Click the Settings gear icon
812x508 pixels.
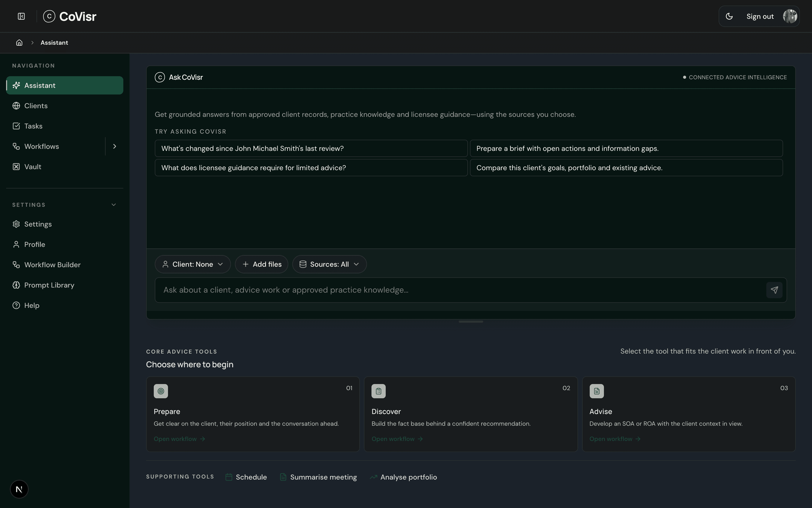tap(16, 224)
